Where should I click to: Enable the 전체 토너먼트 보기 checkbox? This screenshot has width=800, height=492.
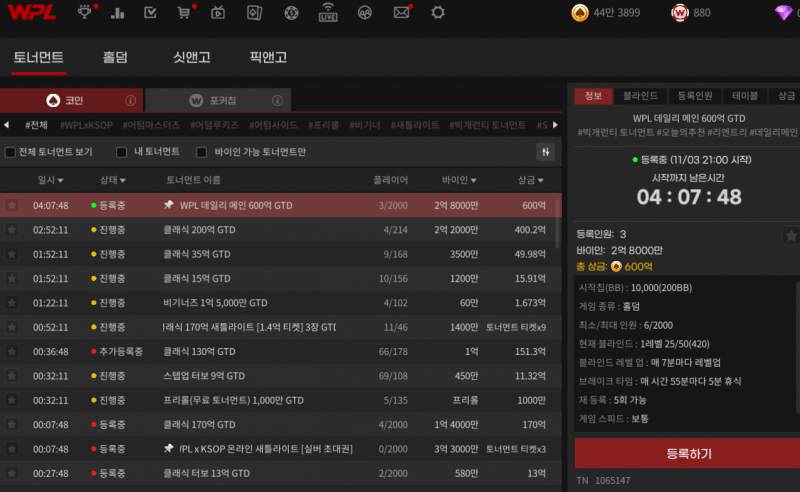[x=10, y=152]
